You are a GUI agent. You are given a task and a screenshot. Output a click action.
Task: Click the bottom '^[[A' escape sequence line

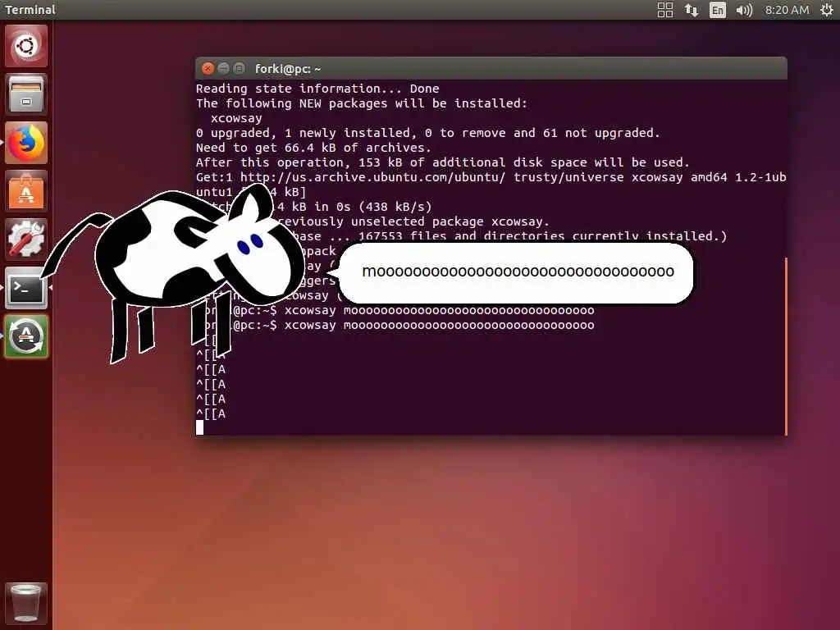tap(211, 413)
